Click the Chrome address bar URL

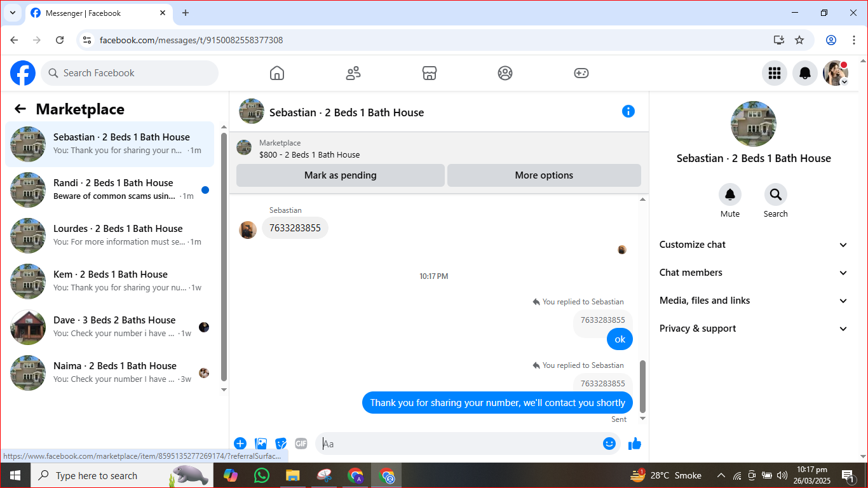tap(191, 40)
